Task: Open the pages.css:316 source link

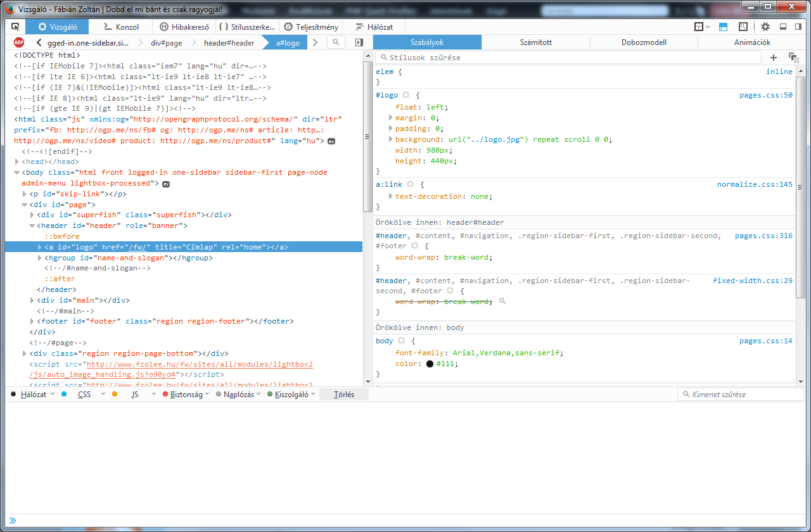Action: click(x=763, y=236)
